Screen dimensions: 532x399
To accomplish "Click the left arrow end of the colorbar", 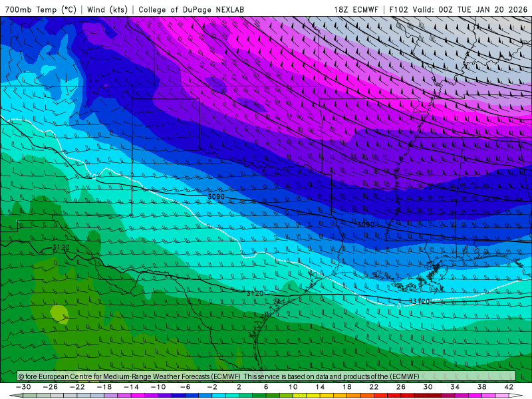I will pyautogui.click(x=16, y=396).
